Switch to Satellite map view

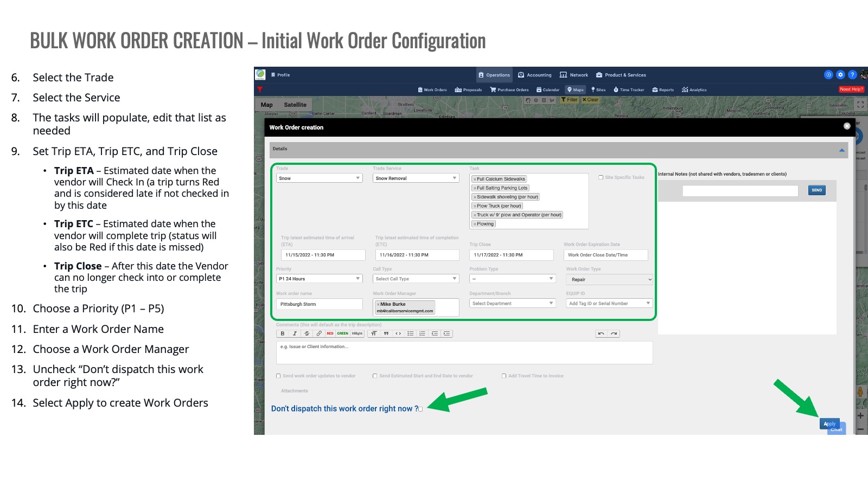[x=295, y=105]
